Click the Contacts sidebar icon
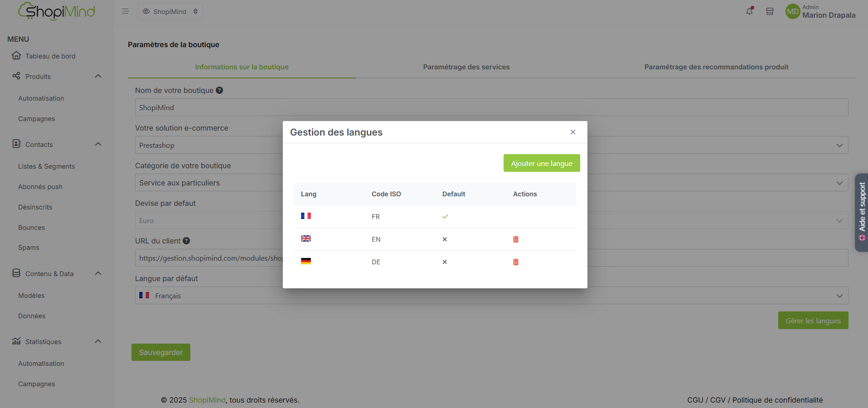Image resolution: width=868 pixels, height=408 pixels. coord(16,144)
